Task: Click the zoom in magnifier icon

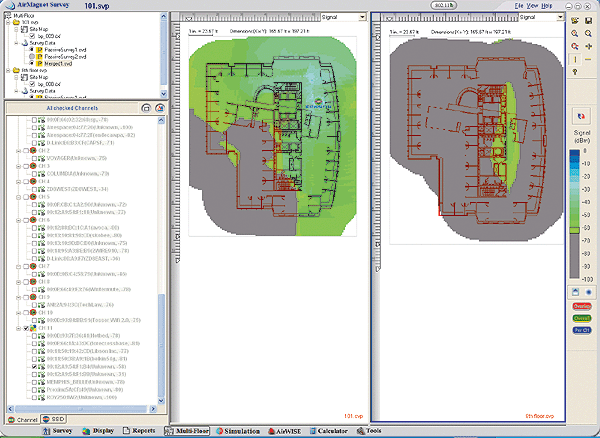Action: [575, 34]
